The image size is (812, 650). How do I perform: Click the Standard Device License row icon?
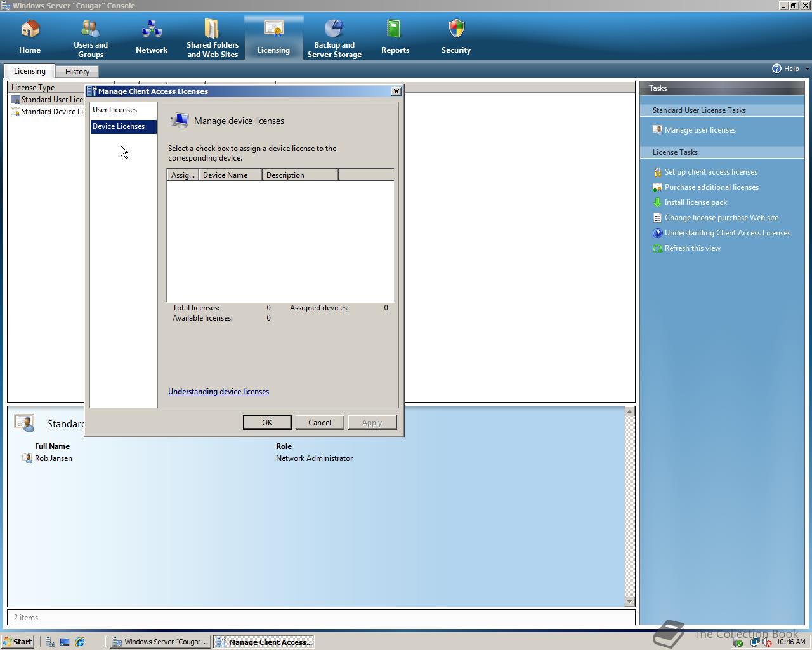15,112
